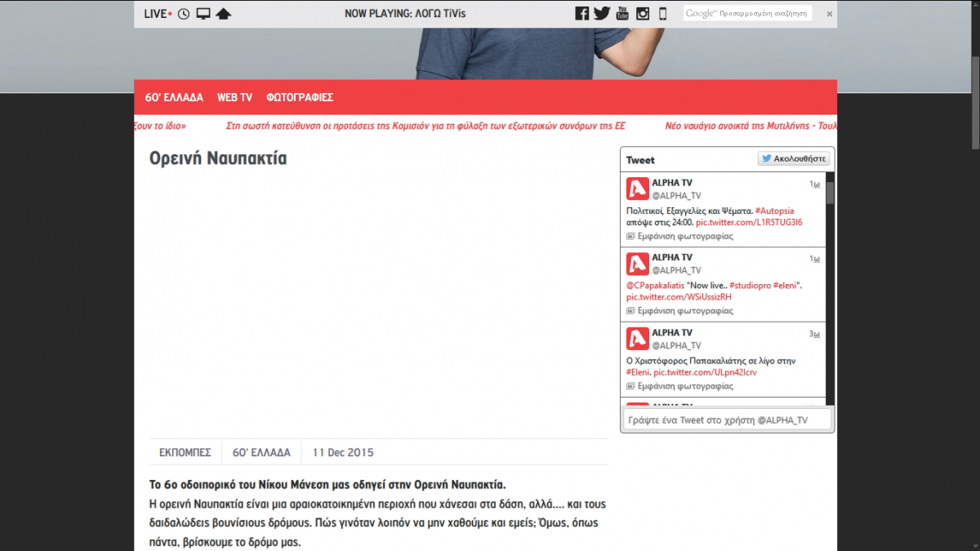The width and height of the screenshot is (980, 551).
Task: Click @ALPHA_TV handle in first tweet
Action: tap(676, 196)
